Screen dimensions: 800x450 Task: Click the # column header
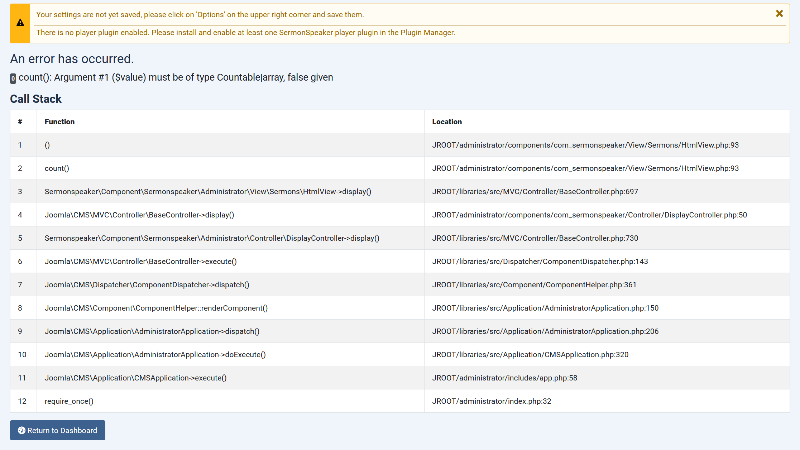pos(20,122)
